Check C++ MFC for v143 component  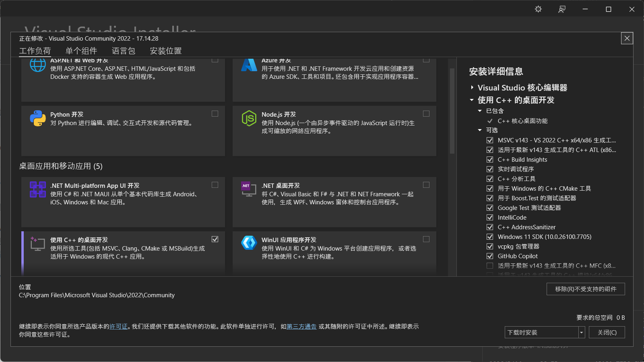(490, 266)
